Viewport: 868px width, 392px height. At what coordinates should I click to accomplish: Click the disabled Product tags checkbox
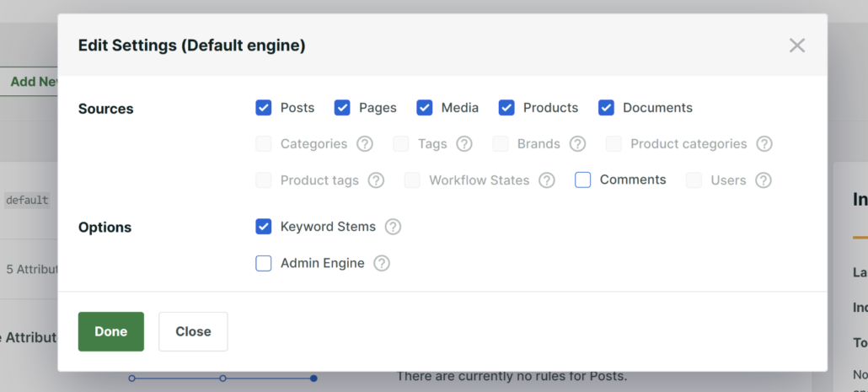(x=264, y=180)
